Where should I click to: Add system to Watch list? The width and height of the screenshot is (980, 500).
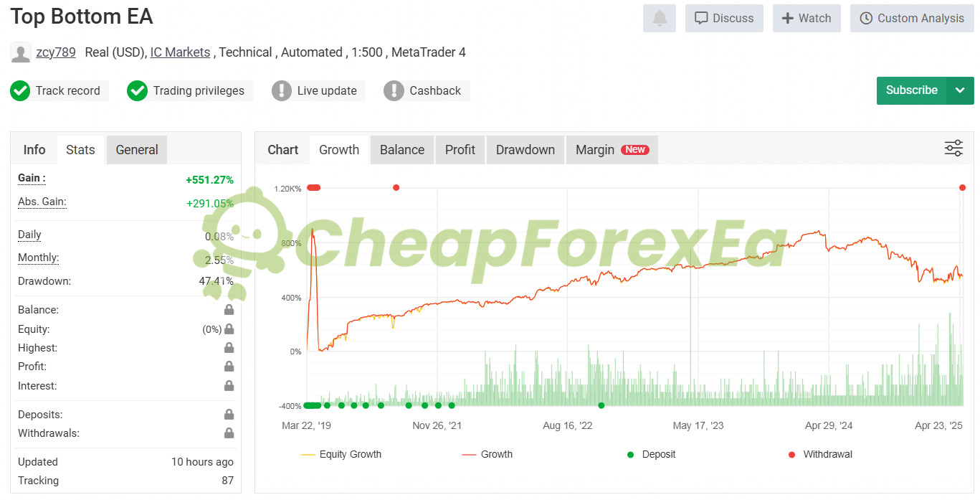click(x=807, y=18)
